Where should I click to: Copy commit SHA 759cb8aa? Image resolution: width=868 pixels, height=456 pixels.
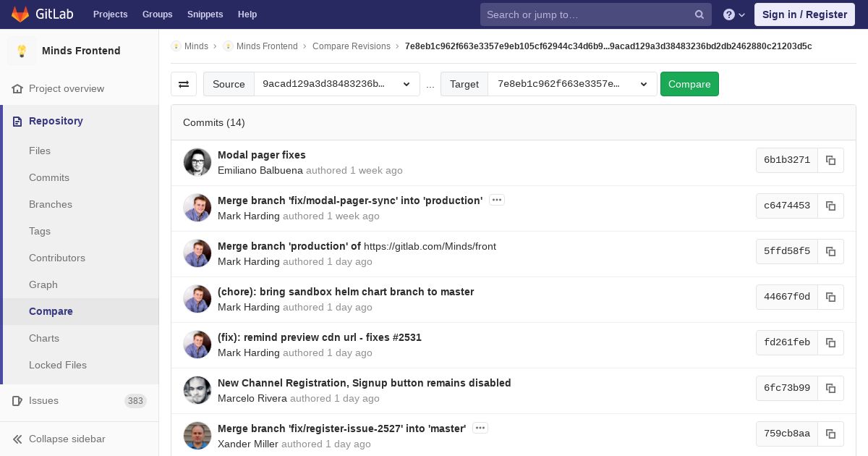coord(830,434)
